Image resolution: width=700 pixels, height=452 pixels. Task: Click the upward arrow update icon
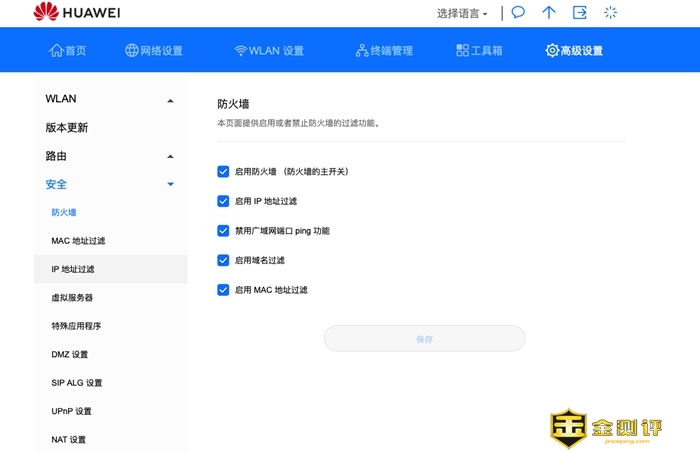pyautogui.click(x=548, y=13)
